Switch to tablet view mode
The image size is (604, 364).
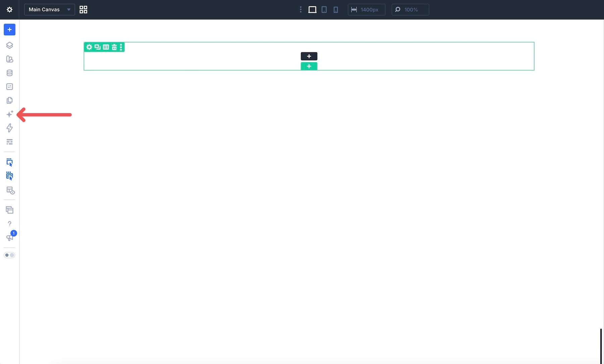pos(324,9)
